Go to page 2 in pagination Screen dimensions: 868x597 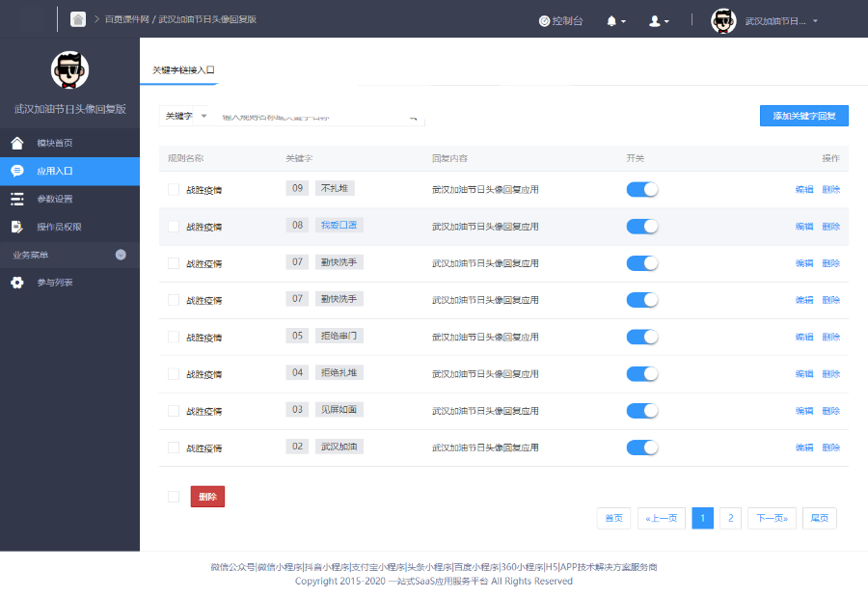(x=730, y=518)
